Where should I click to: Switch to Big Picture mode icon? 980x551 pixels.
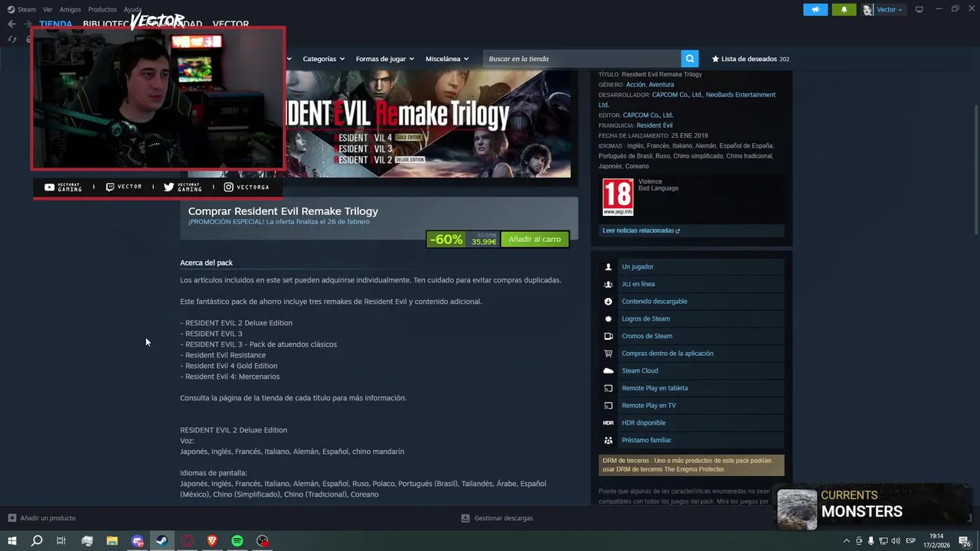point(919,9)
